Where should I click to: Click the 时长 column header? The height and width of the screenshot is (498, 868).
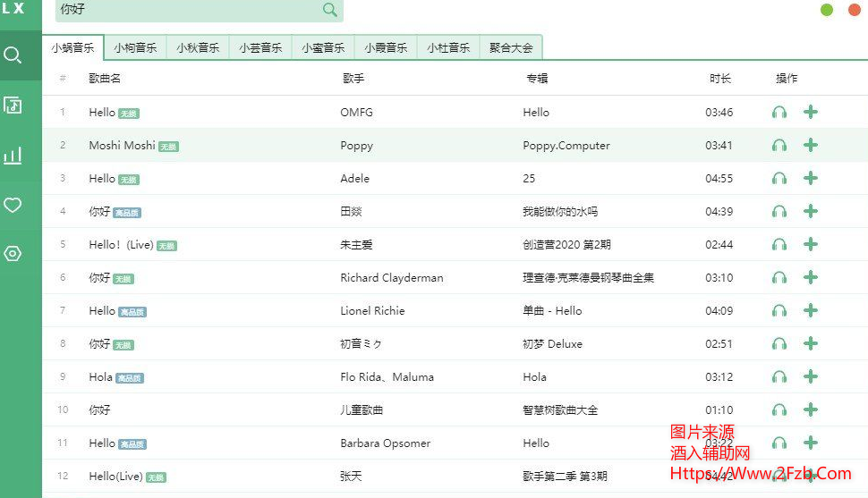tap(720, 79)
